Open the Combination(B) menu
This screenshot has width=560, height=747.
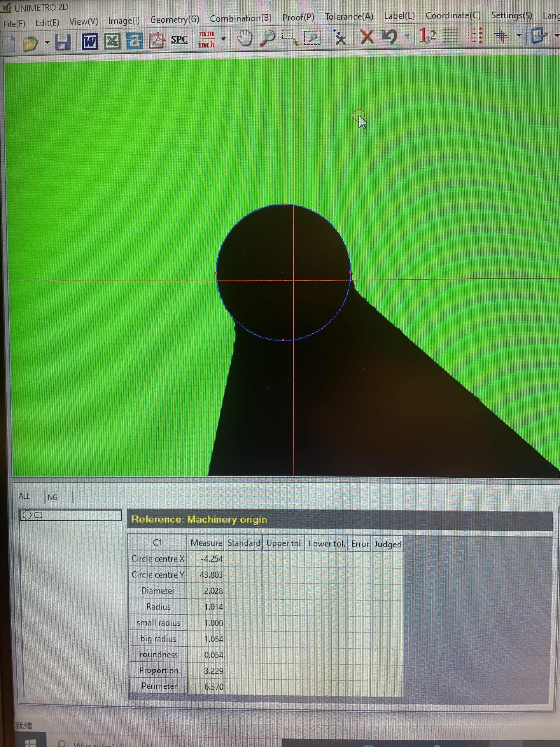[x=241, y=18]
